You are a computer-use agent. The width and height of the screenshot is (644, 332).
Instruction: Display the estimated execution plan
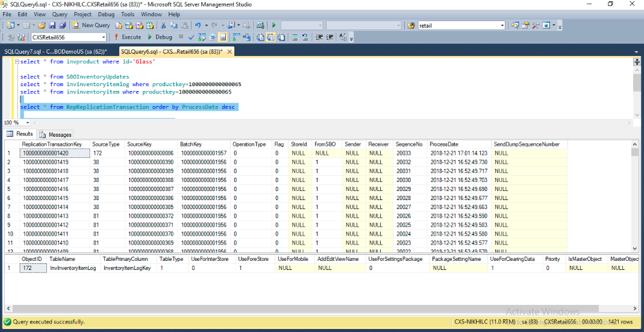coord(202,37)
